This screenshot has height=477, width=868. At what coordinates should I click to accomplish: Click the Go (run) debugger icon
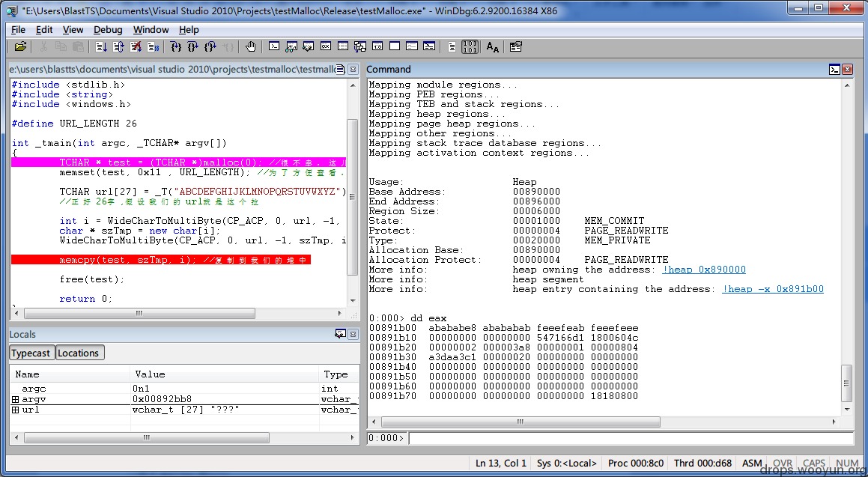pyautogui.click(x=101, y=47)
